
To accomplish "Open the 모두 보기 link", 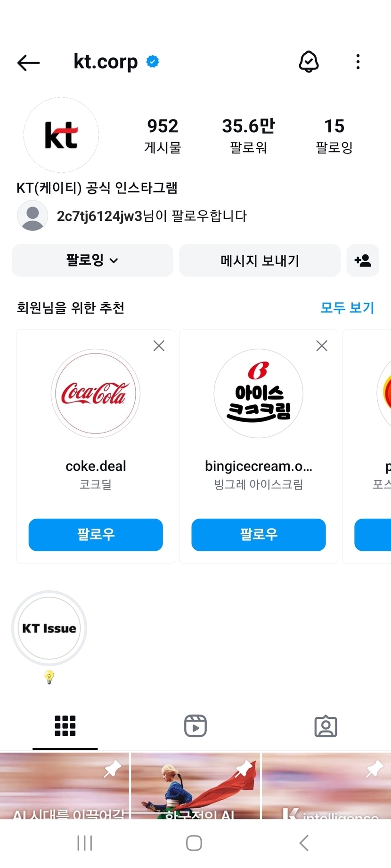I will pos(347,308).
